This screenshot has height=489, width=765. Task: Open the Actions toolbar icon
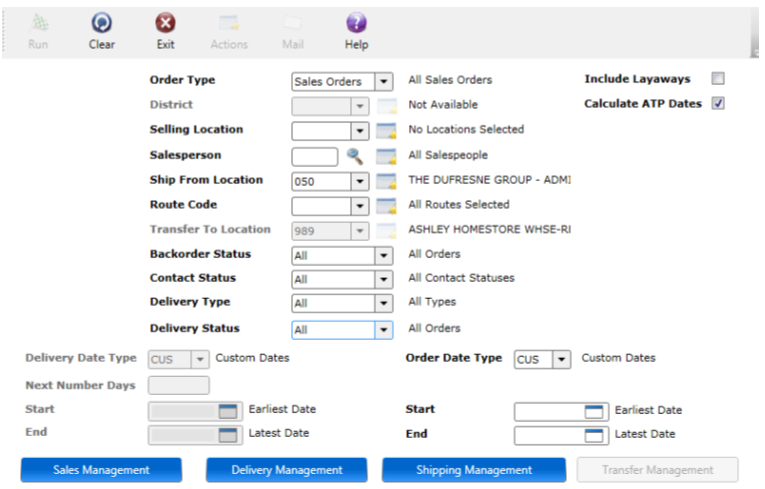(229, 23)
